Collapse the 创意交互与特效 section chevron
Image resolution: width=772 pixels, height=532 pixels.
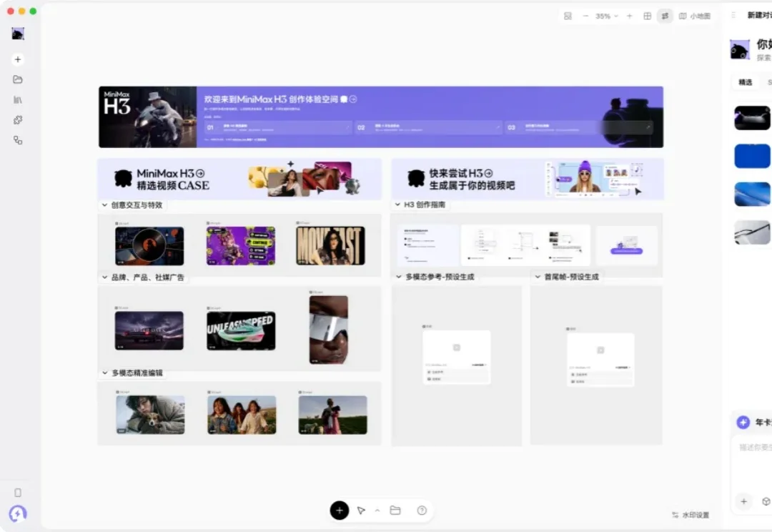[104, 205]
